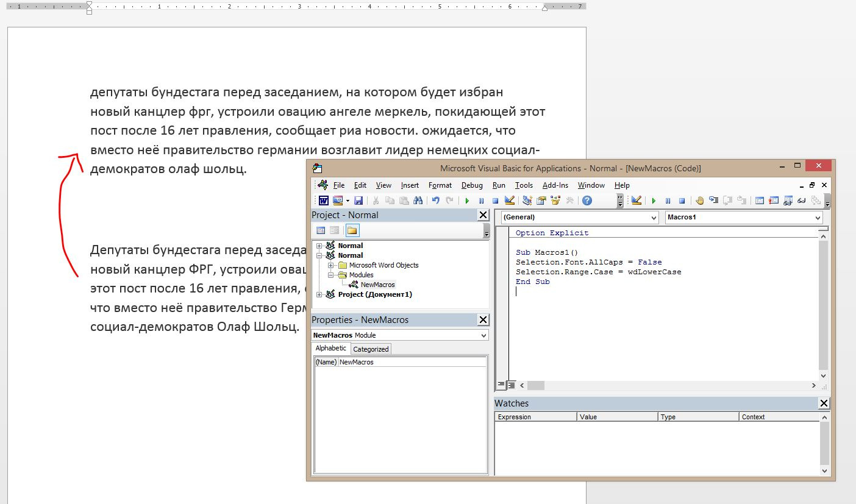Click View Microsoft Word icon in toolbar
The height and width of the screenshot is (504, 856).
(x=324, y=201)
